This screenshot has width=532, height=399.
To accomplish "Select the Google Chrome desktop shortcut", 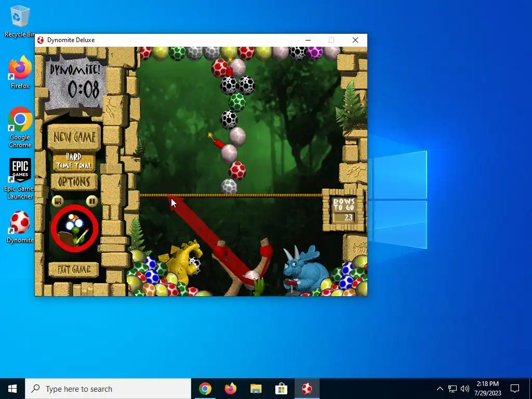I will pyautogui.click(x=20, y=128).
